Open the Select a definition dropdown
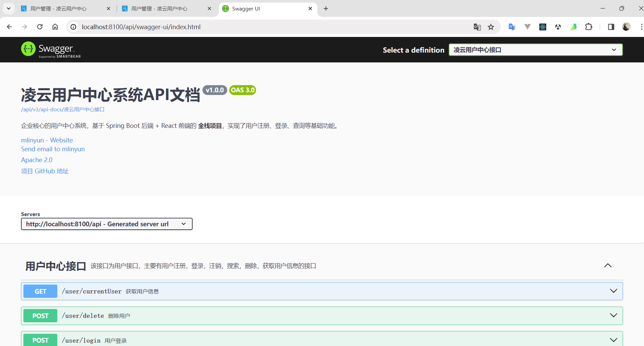Image resolution: width=644 pixels, height=346 pixels. click(535, 50)
